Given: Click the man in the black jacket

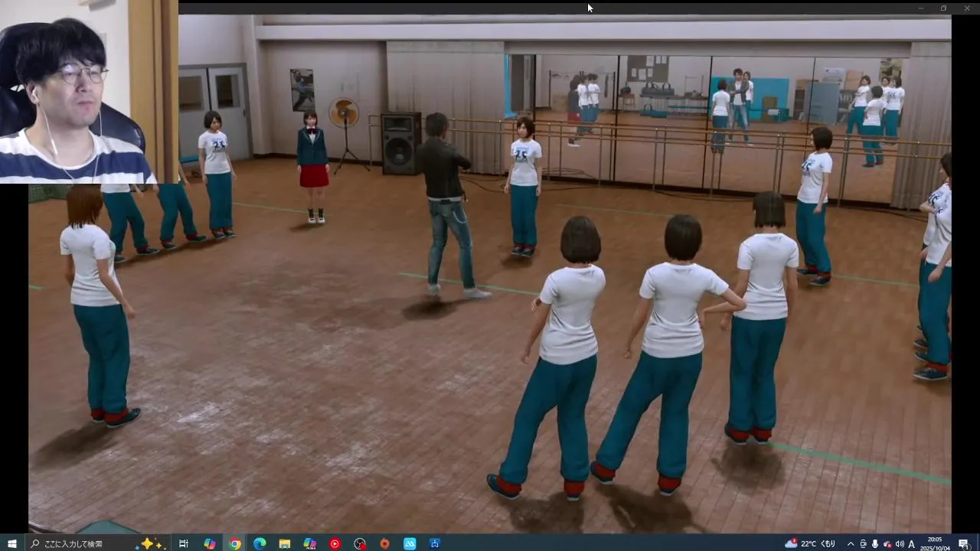Looking at the screenshot, I should (449, 205).
